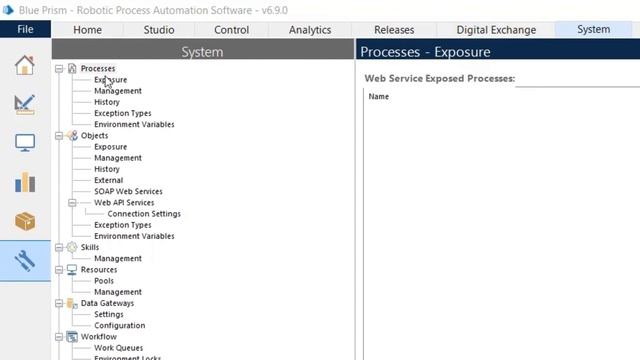Click the Data Gateways tree label
Screen dimensions: 640x360
coord(107,303)
